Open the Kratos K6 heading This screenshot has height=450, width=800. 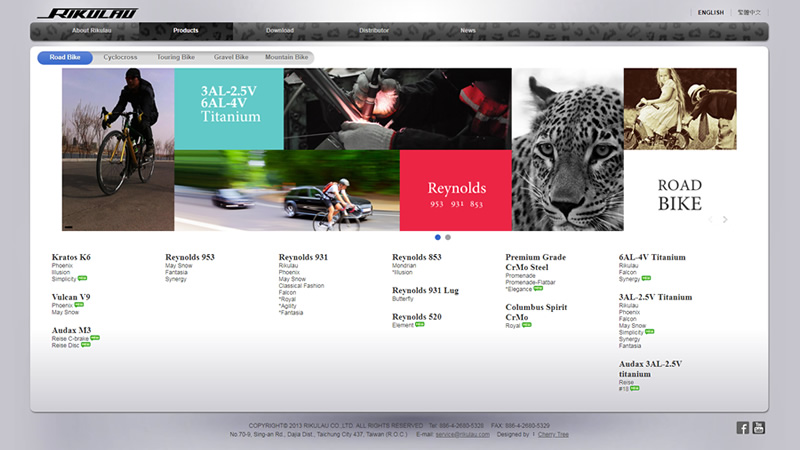tap(71, 257)
